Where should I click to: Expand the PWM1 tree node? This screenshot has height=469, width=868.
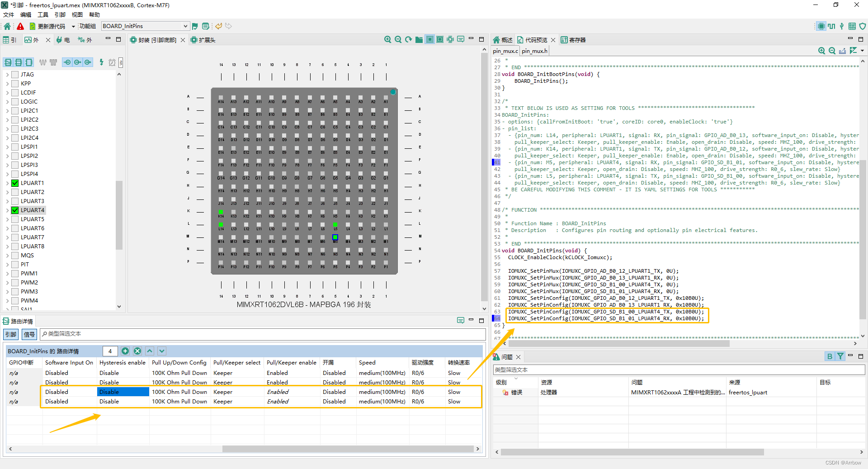pos(7,274)
